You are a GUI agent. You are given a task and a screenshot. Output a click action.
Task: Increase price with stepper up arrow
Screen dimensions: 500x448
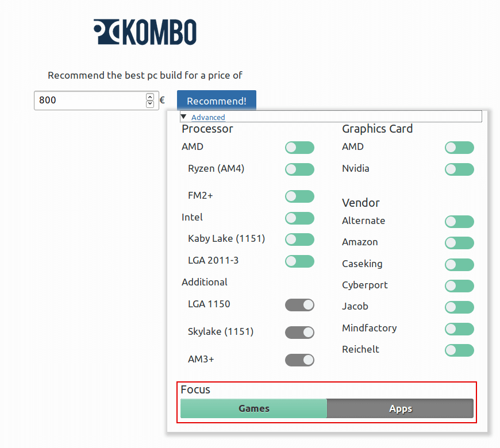[x=150, y=97]
